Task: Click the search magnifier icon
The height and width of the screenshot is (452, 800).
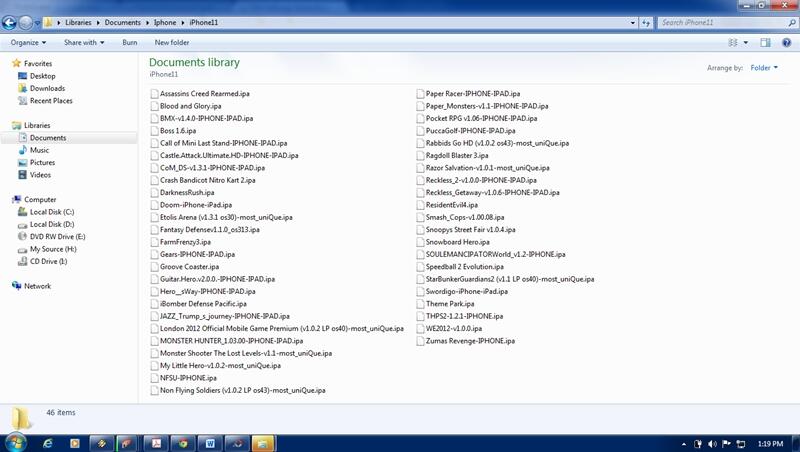Action: 792,22
